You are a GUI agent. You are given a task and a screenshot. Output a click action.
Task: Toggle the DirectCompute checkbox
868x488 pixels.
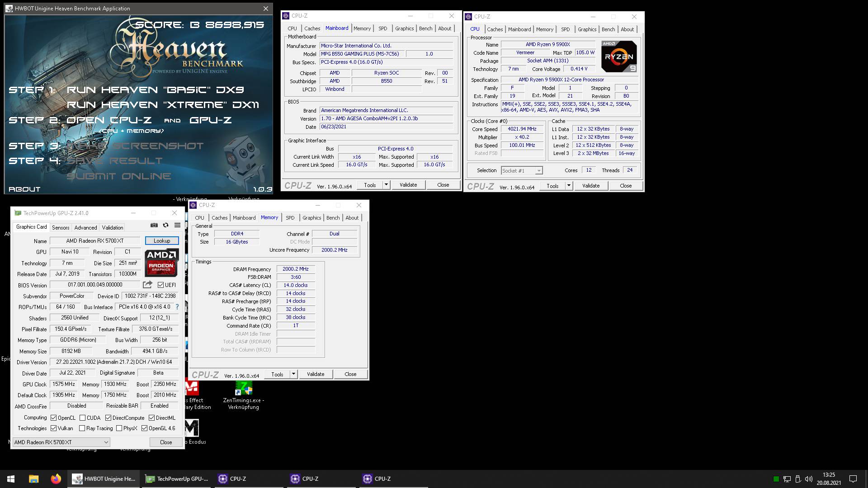point(108,418)
